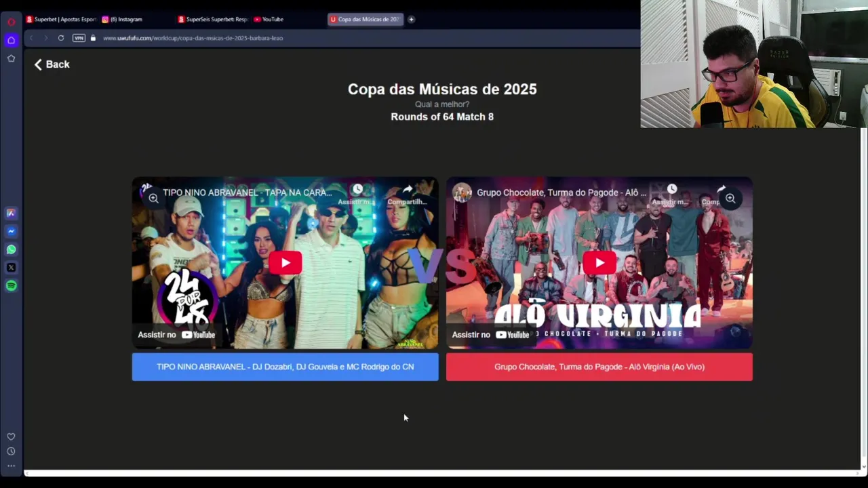Click the home icon in Opera sidebar

point(11,40)
